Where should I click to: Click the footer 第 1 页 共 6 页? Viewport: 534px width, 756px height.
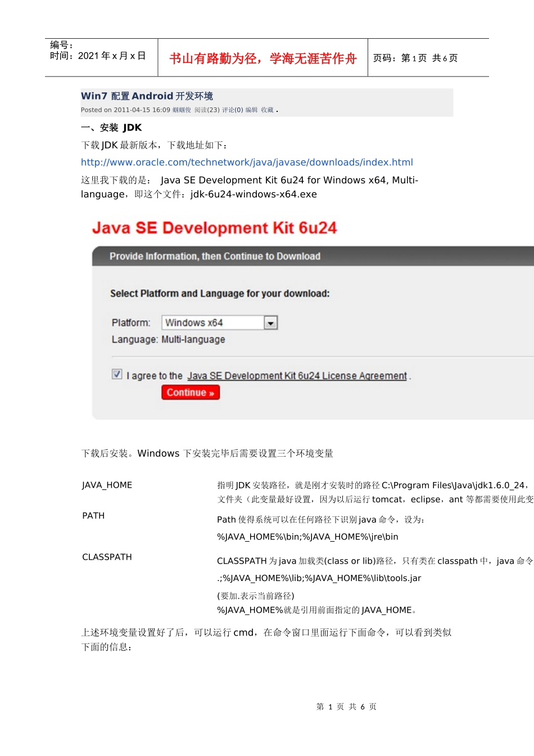tap(346, 706)
